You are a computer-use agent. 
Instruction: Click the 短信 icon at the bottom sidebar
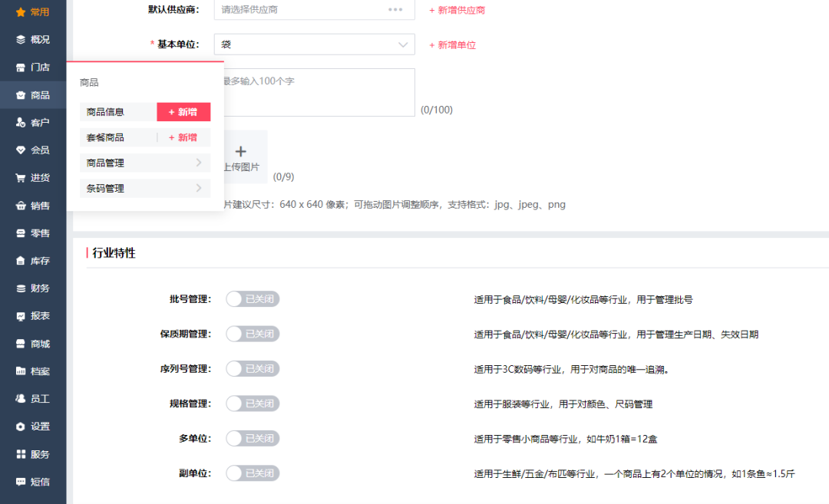tap(32, 481)
